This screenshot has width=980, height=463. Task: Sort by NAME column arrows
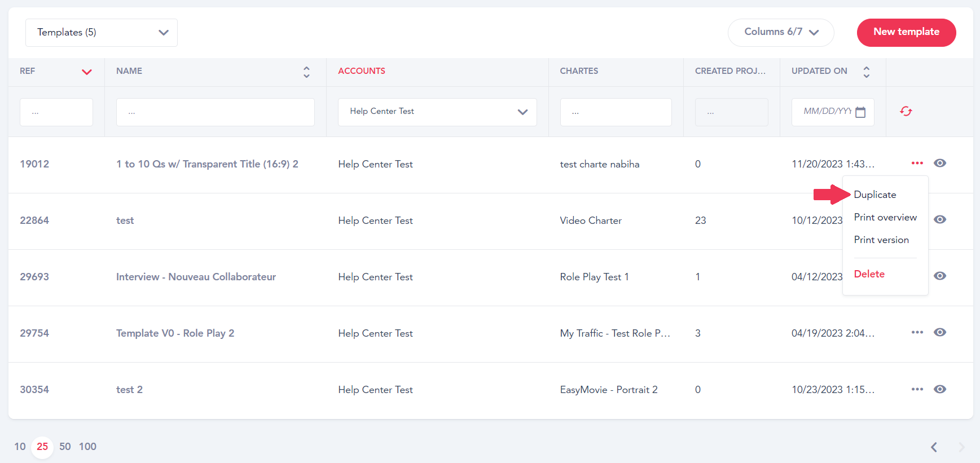coord(306,72)
